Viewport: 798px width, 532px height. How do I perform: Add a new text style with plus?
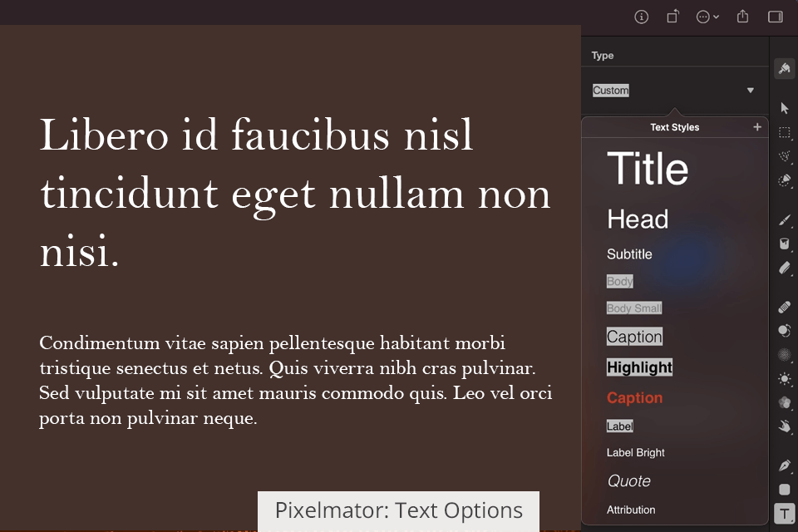[x=756, y=126]
